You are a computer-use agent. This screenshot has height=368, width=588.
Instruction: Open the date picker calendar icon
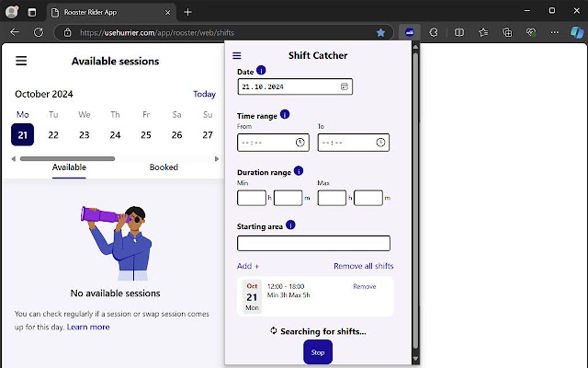coord(344,87)
